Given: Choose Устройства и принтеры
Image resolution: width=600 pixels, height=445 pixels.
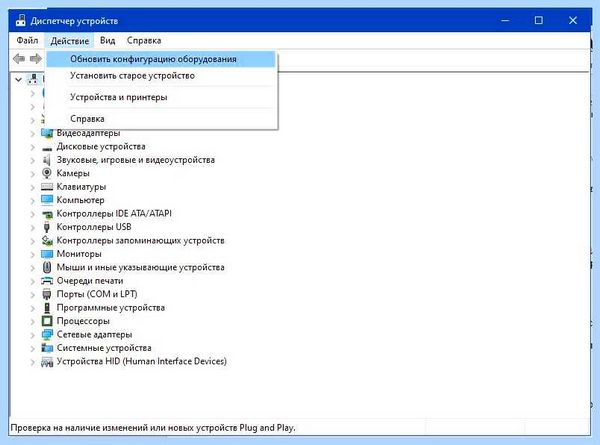Looking at the screenshot, I should tap(161, 97).
